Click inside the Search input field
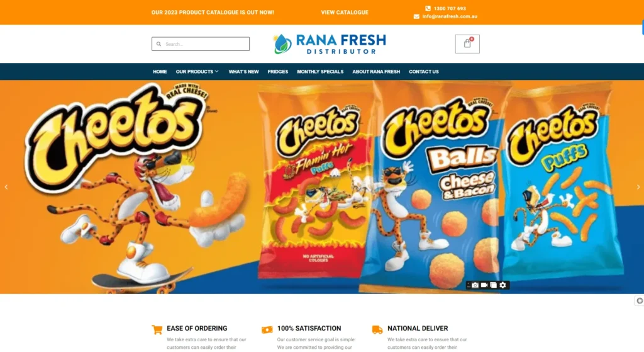 pos(201,44)
